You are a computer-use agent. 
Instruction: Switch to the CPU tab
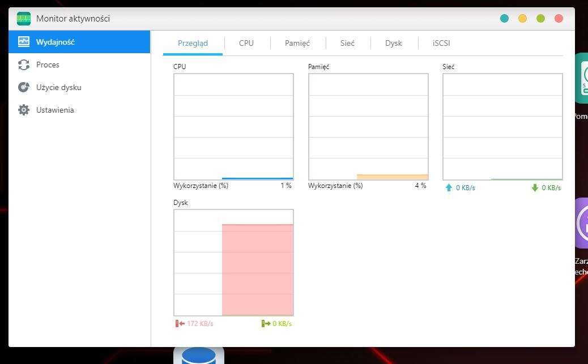(246, 43)
